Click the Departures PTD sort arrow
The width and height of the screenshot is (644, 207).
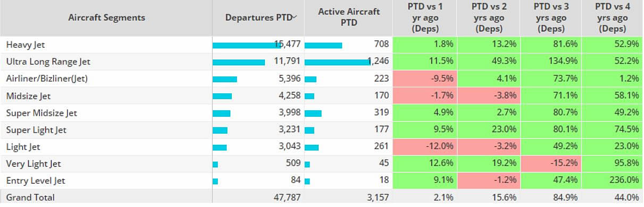click(x=295, y=17)
